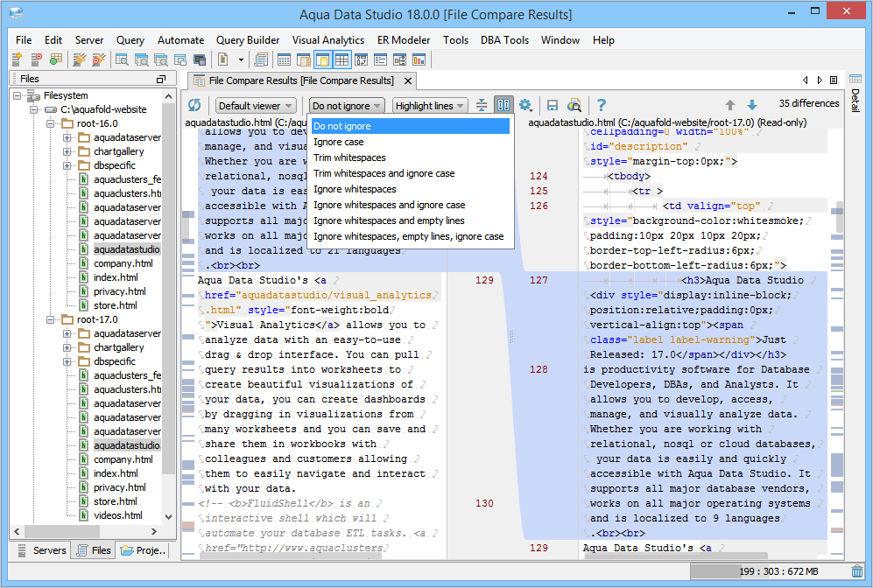
Task: Click the left tab navigation triangle
Action: [805, 80]
